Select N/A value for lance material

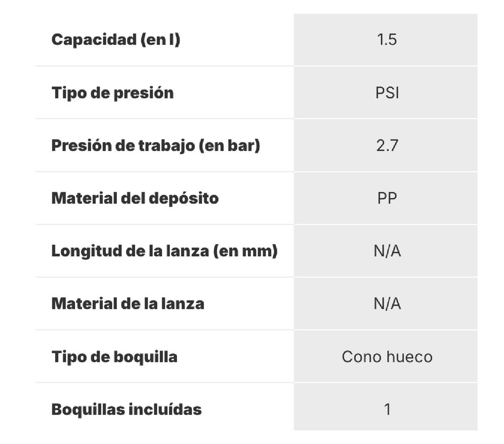(387, 304)
